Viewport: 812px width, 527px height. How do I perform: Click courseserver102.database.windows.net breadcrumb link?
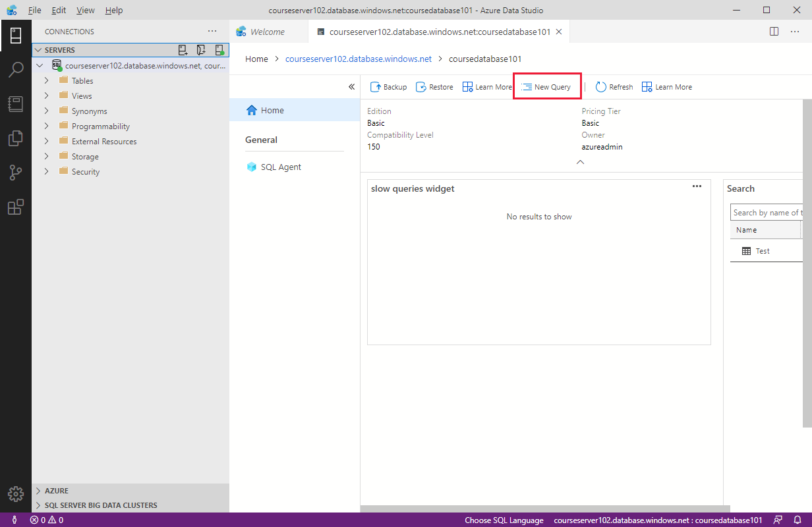click(x=358, y=59)
